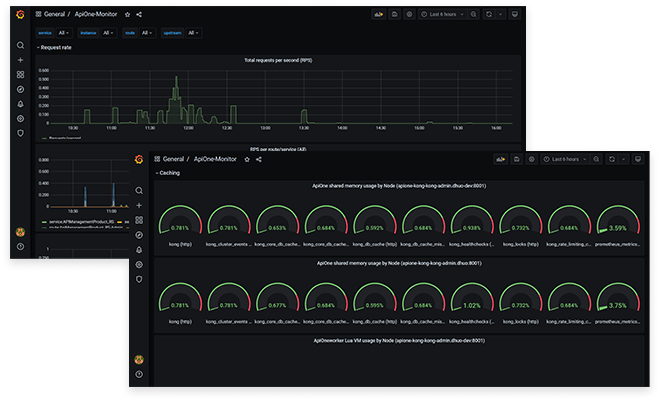
Task: Zoom out time range in front window
Action: (596, 159)
